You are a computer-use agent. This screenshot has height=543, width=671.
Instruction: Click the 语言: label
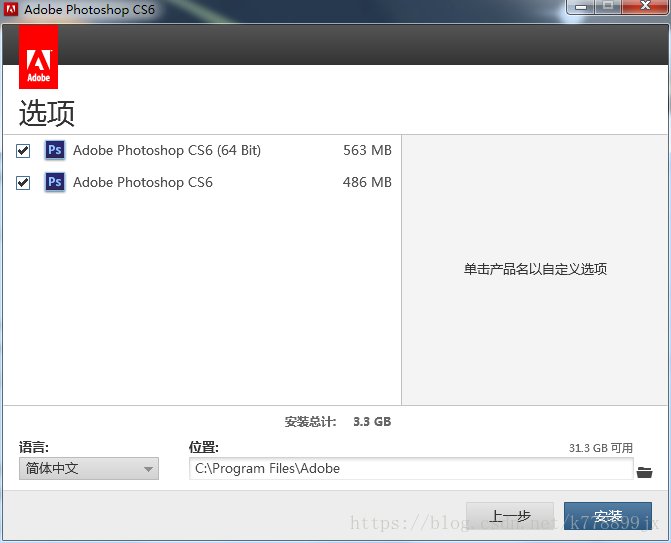tap(34, 448)
